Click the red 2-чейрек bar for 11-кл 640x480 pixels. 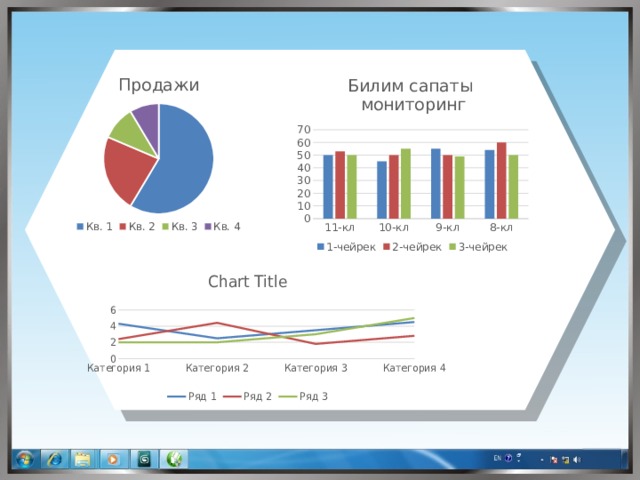pos(340,185)
